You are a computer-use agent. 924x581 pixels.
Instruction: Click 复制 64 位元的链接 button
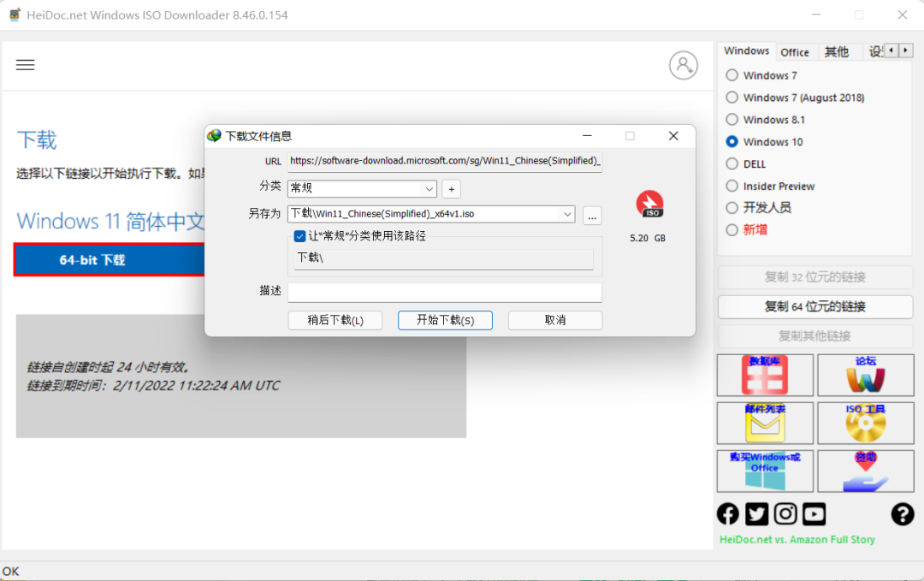(815, 306)
